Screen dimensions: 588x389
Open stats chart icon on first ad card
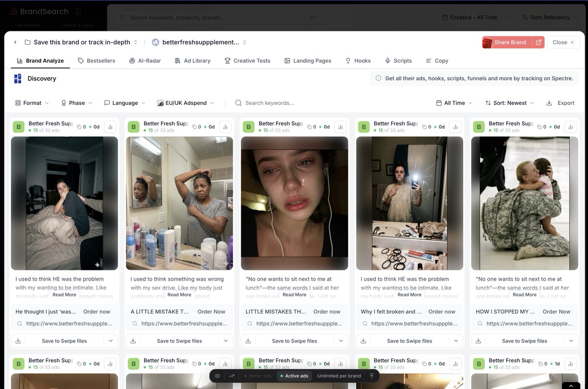(x=110, y=127)
